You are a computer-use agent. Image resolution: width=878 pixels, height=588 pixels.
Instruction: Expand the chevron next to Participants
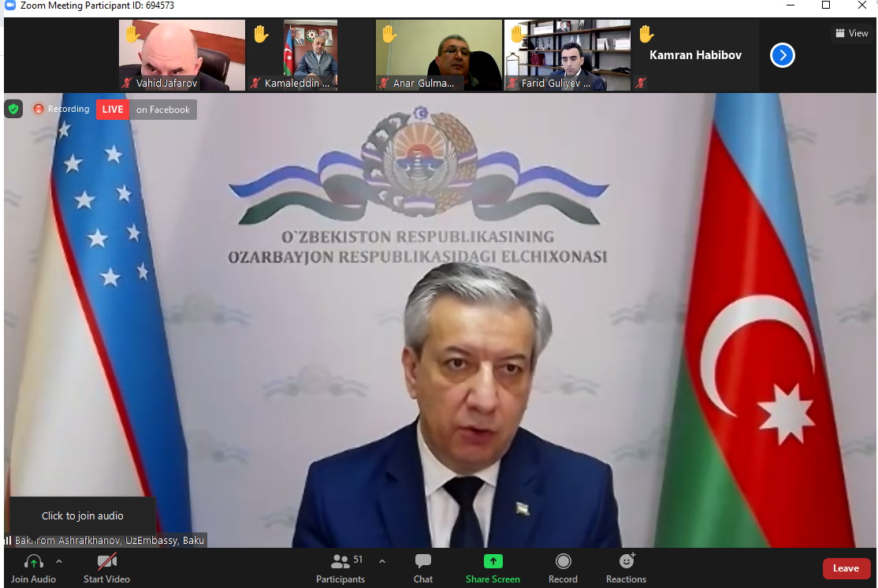pos(382,561)
